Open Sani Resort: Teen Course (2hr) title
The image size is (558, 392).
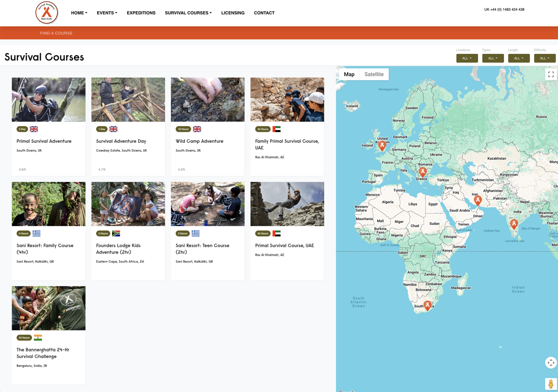click(x=202, y=249)
